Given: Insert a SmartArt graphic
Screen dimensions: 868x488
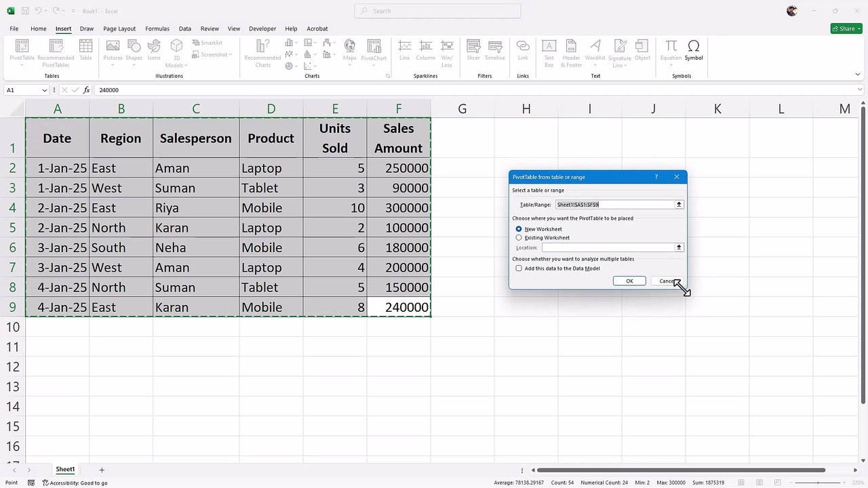Looking at the screenshot, I should tap(207, 43).
